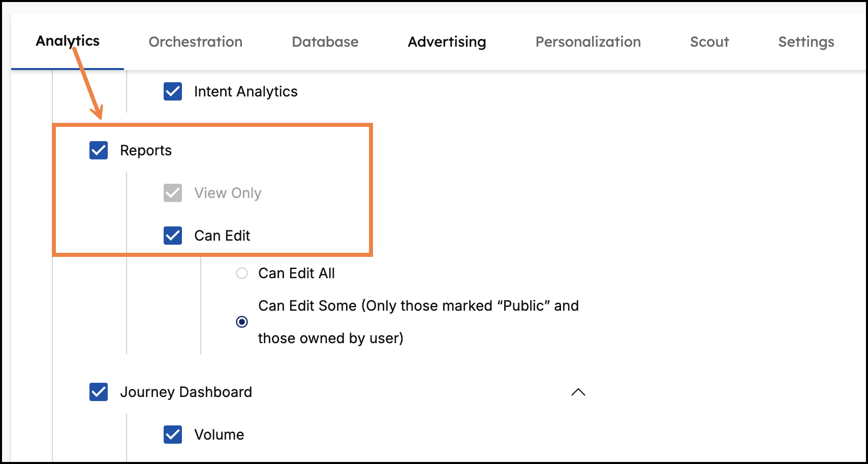Click the Can Edit label

[x=222, y=236]
